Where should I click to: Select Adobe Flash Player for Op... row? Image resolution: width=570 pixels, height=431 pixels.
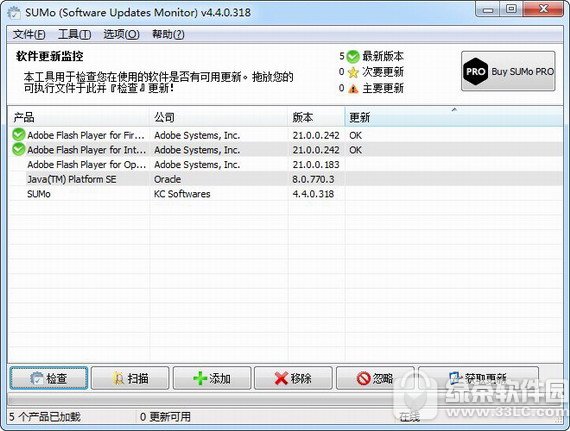[x=285, y=164]
